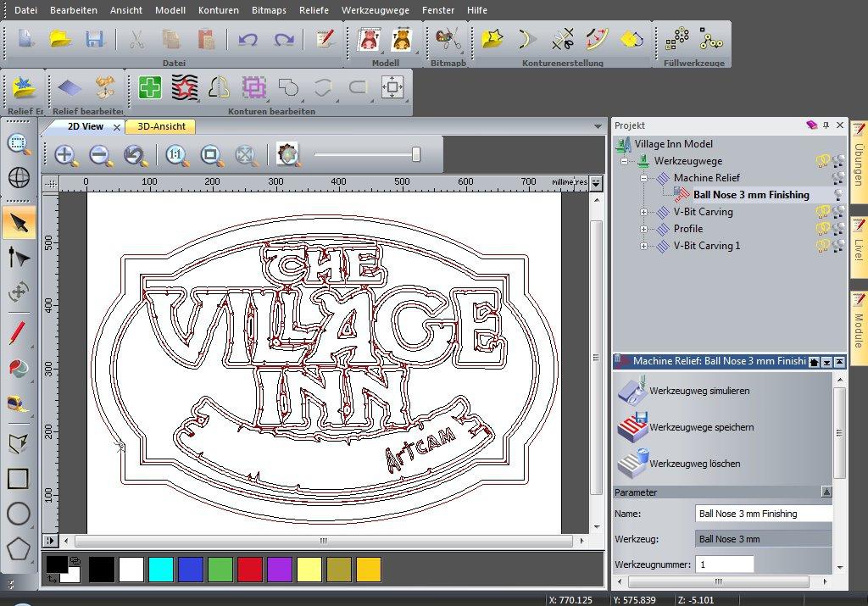Viewport: 868px width, 606px height.
Task: Open the Konturen menu
Action: [218, 10]
